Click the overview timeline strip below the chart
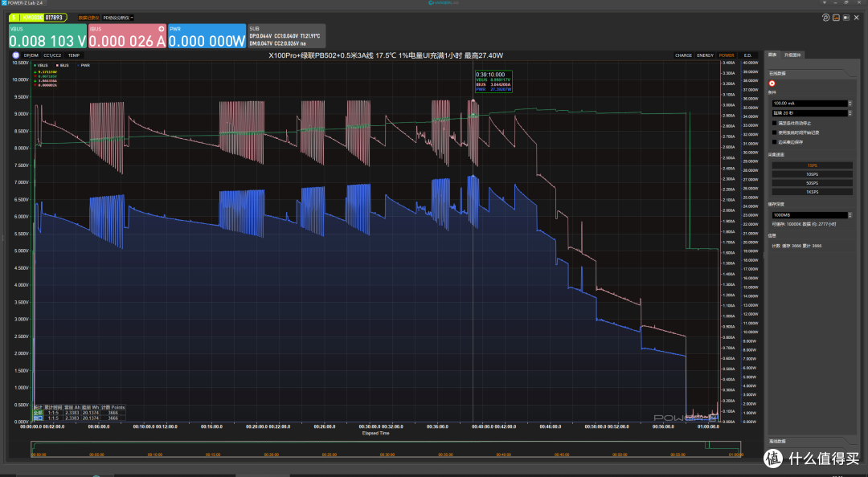Viewport: 868px width, 477px height. pos(386,449)
